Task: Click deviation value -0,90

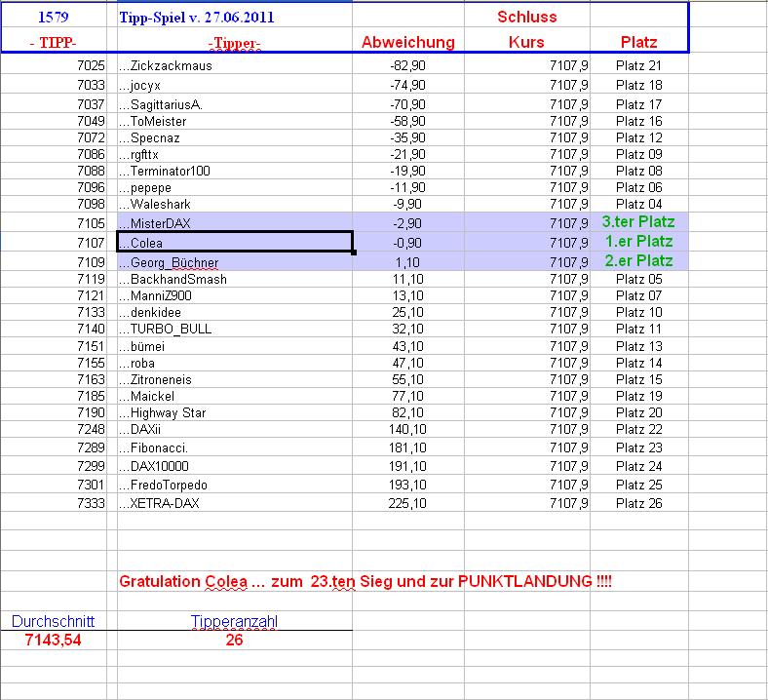Action: pyautogui.click(x=407, y=243)
